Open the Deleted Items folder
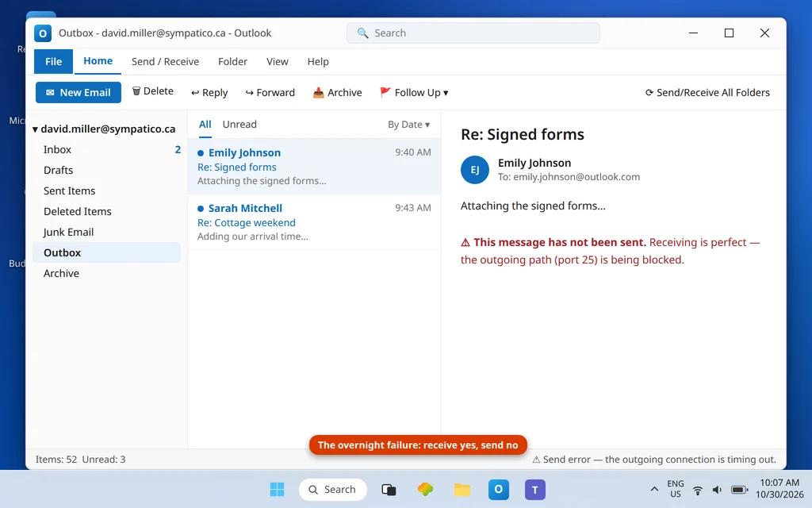This screenshot has height=508, width=812. [x=106, y=211]
